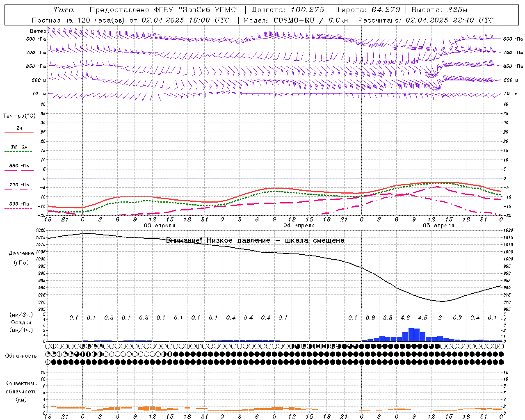
Task: Click the station name "Tura" in the header
Action: click(x=64, y=10)
